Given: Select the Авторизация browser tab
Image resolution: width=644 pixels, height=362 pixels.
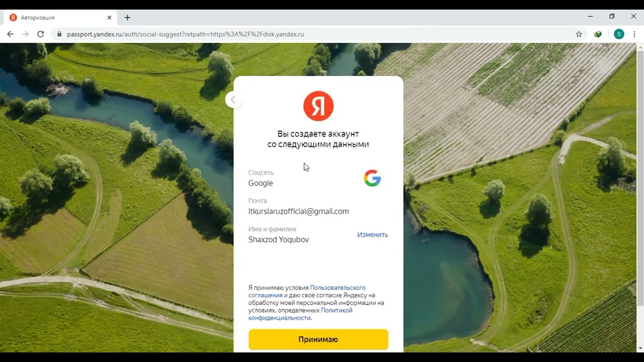Looking at the screenshot, I should (x=61, y=18).
